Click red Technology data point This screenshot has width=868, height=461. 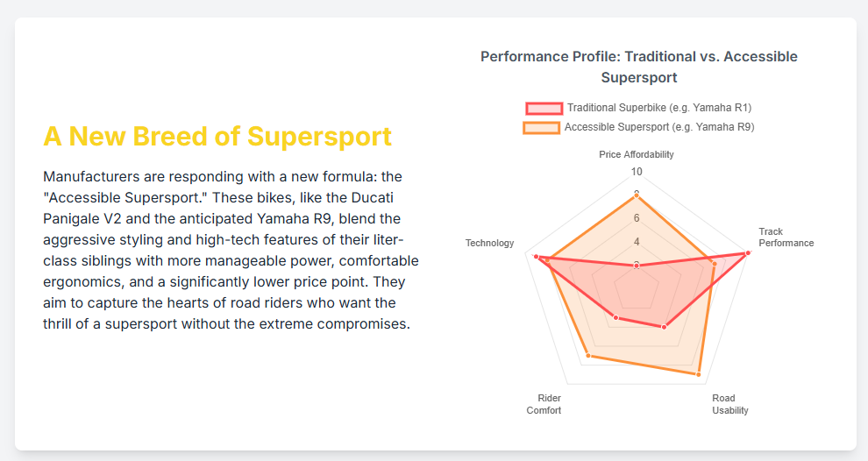coord(536,256)
